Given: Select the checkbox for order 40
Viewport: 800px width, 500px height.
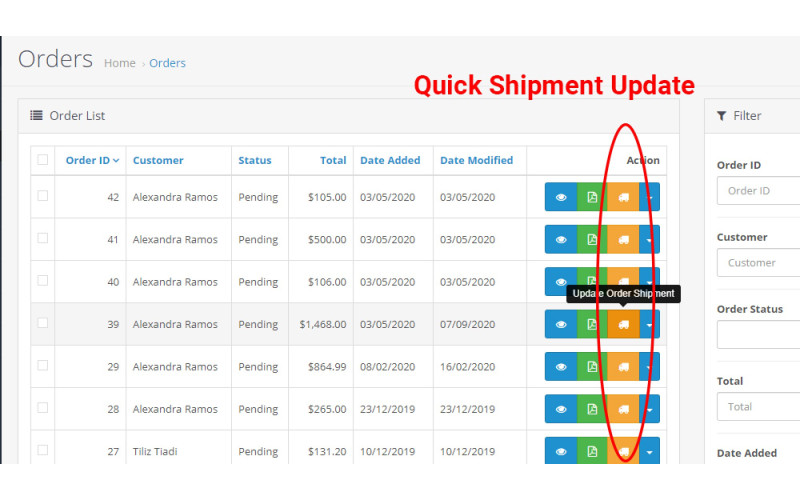Looking at the screenshot, I should [42, 281].
